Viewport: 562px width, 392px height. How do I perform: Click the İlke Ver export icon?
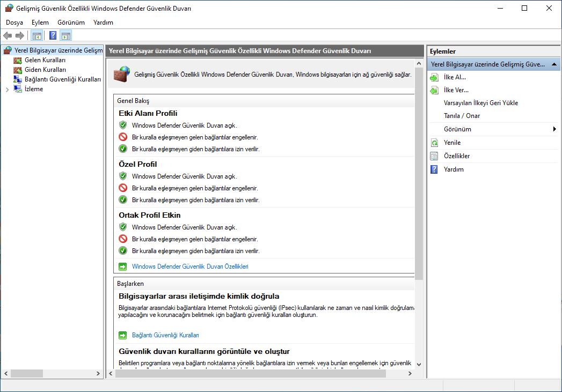[x=434, y=90]
